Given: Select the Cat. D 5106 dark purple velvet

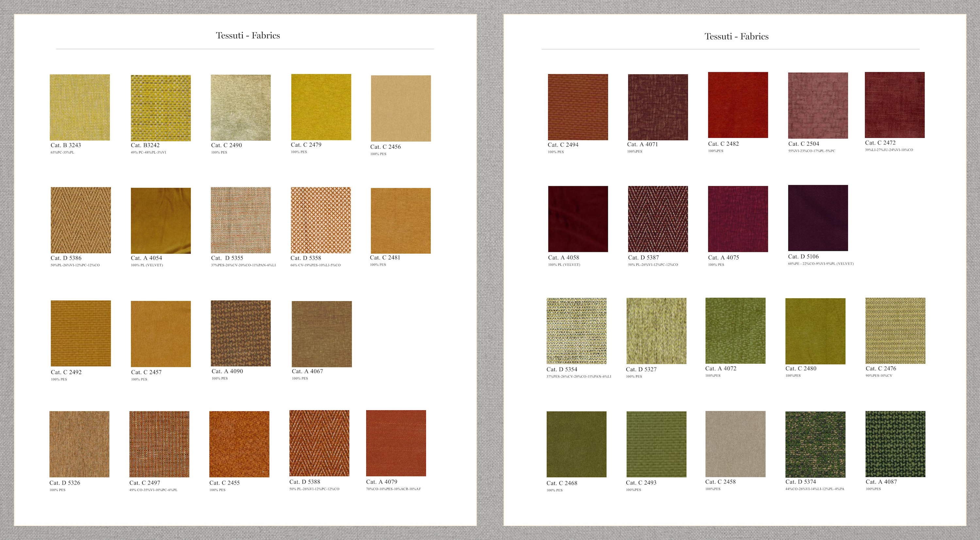Looking at the screenshot, I should (x=818, y=218).
